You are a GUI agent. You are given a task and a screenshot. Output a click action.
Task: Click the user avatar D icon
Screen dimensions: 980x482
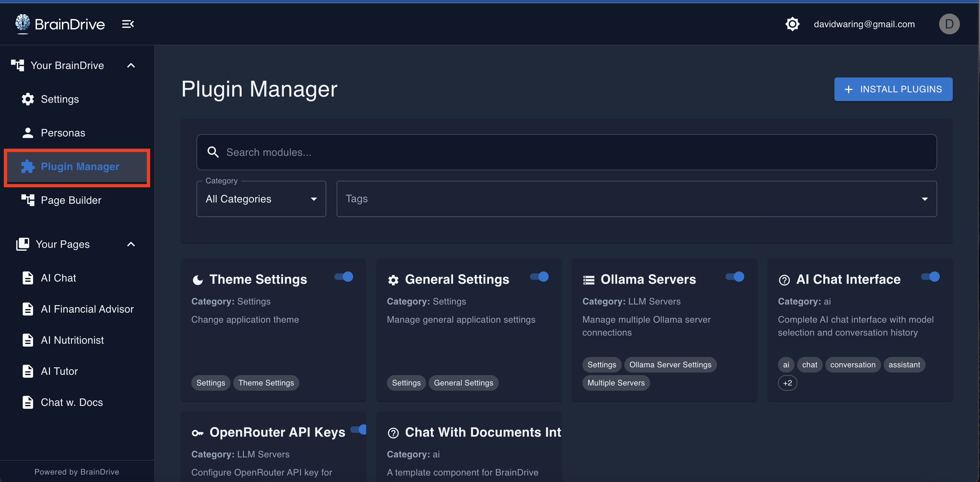tap(949, 24)
